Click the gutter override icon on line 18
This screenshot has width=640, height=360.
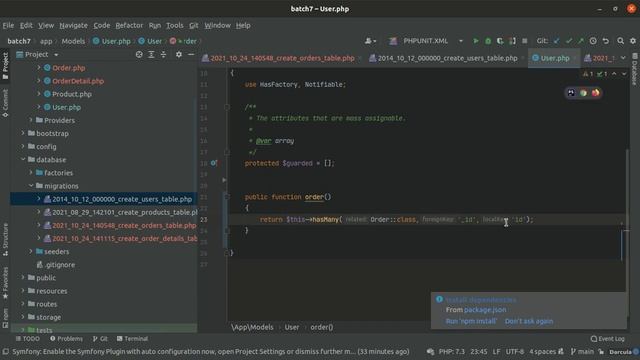(x=214, y=163)
